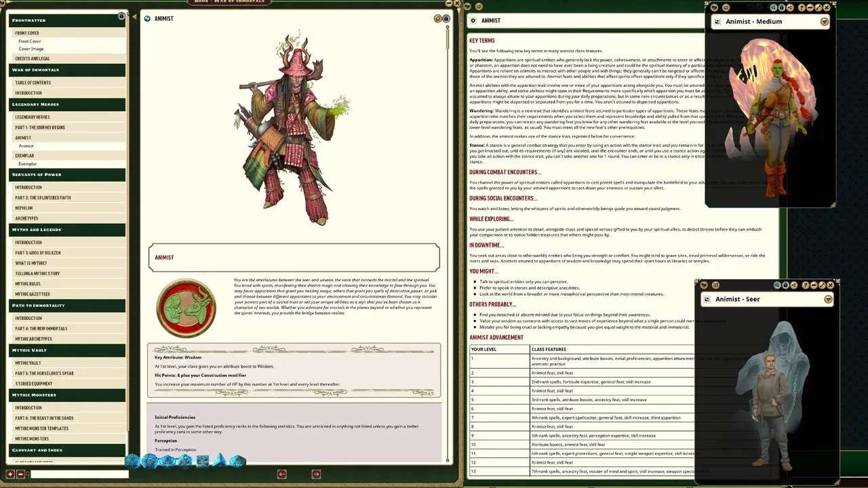
Task: Collapse the Path to Immortality section header
Action: point(67,306)
